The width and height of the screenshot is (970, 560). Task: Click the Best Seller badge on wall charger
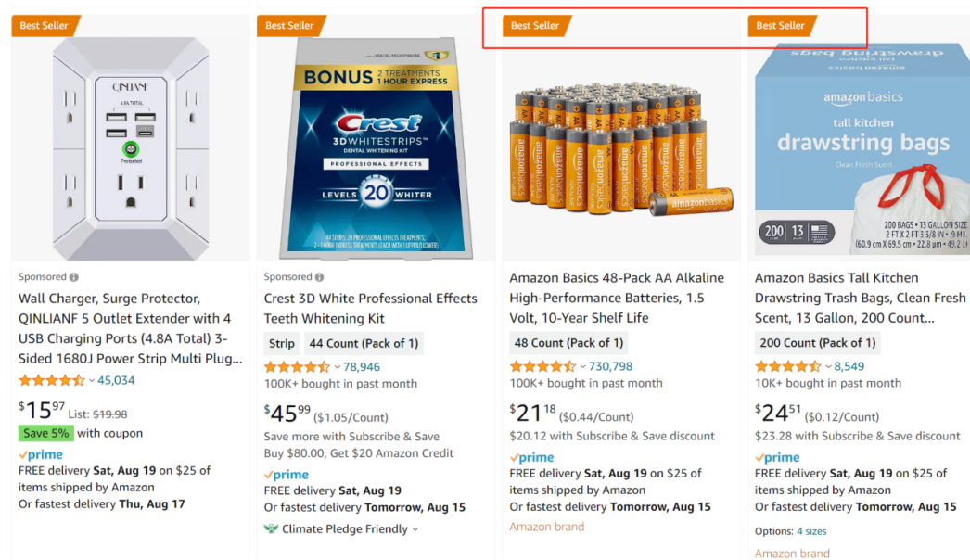click(45, 26)
